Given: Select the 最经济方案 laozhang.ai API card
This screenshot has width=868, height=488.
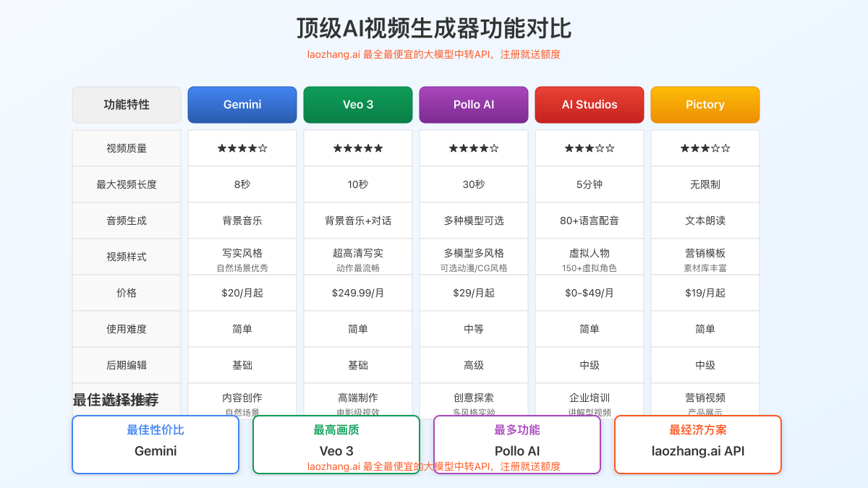Looking at the screenshot, I should tap(698, 445).
